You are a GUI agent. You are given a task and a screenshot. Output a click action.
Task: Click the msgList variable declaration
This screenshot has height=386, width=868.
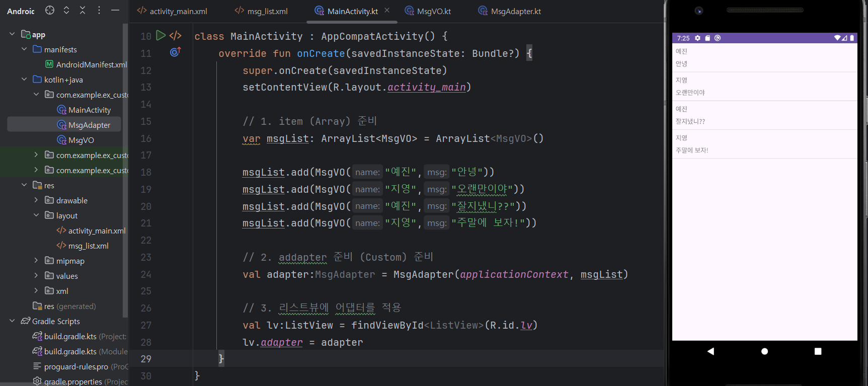tap(287, 138)
